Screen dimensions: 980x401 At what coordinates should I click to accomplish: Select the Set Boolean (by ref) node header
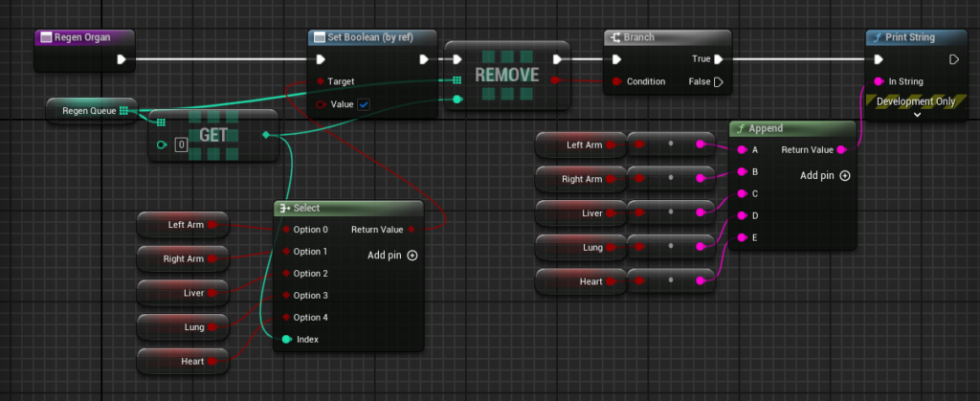point(373,37)
